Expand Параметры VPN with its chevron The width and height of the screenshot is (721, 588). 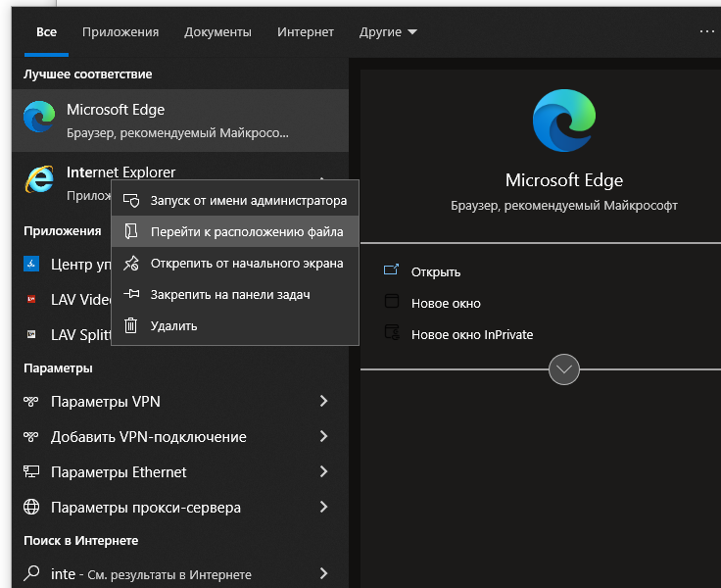pyautogui.click(x=323, y=401)
